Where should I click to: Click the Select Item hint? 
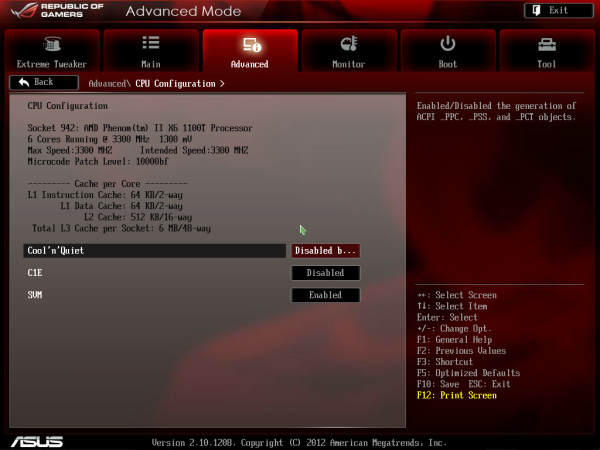click(x=452, y=306)
